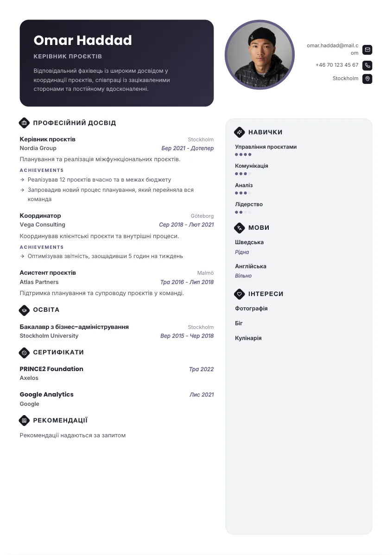Click the circular profile photo
Viewport: 392px width, 555px height.
[259, 55]
